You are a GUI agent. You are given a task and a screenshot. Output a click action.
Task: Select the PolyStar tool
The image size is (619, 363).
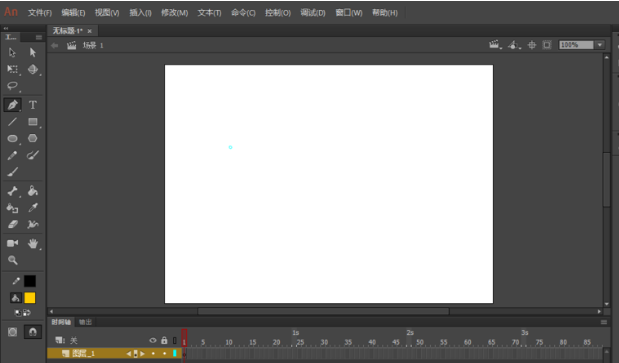[33, 138]
